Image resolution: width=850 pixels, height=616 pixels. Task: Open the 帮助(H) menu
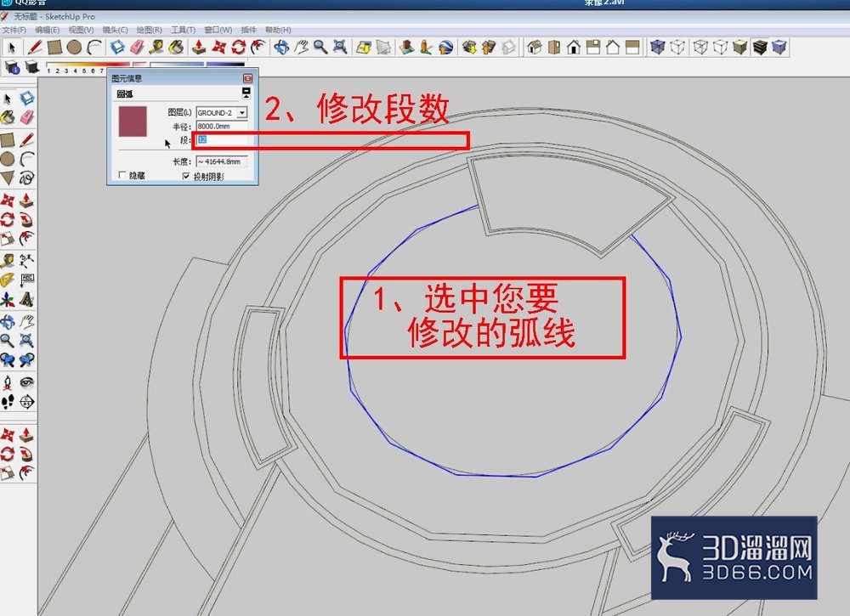pyautogui.click(x=278, y=30)
